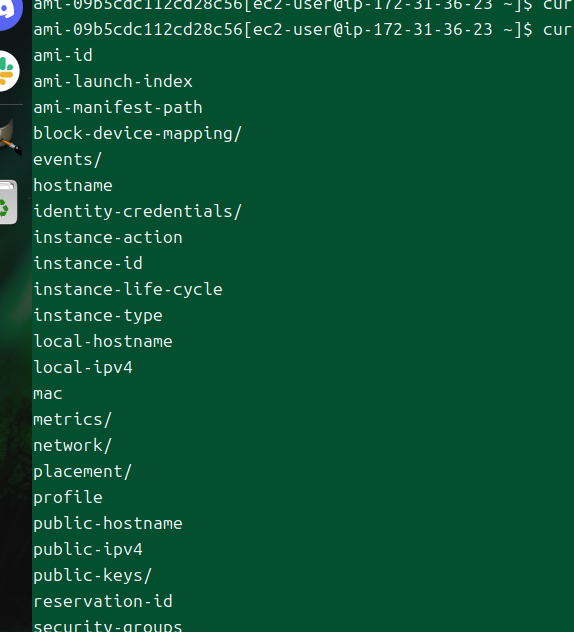This screenshot has width=574, height=632.
Task: Click the ami-id line in terminal
Action: click(x=63, y=56)
